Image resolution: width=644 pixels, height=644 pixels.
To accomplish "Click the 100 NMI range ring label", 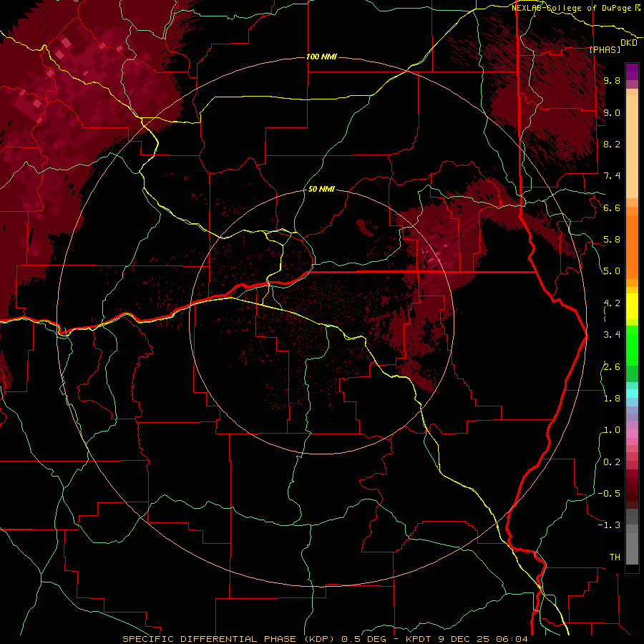I will tap(321, 57).
